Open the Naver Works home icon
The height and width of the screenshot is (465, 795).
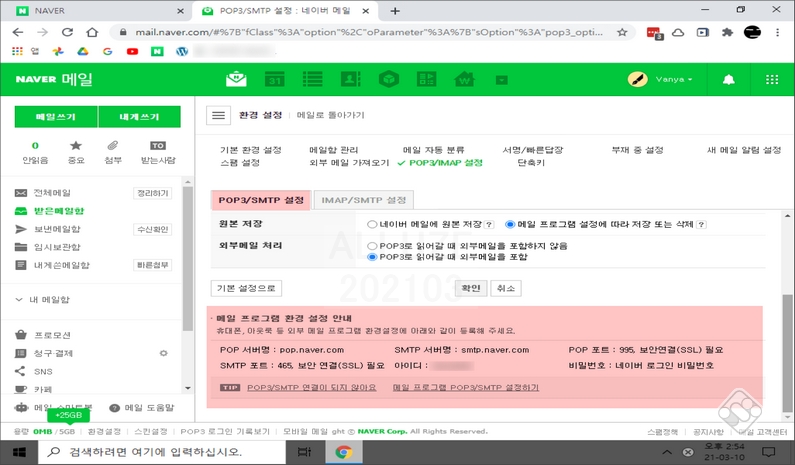[464, 79]
